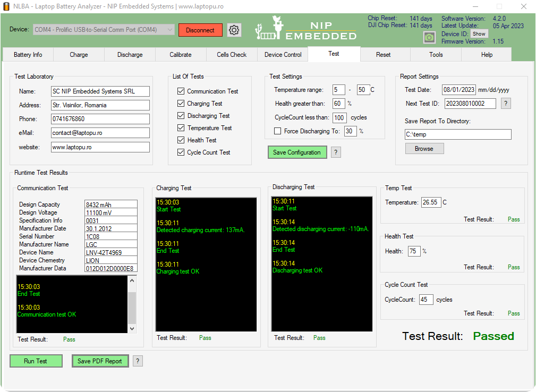
Task: Click the Serial Number value 1C08
Action: click(110, 236)
